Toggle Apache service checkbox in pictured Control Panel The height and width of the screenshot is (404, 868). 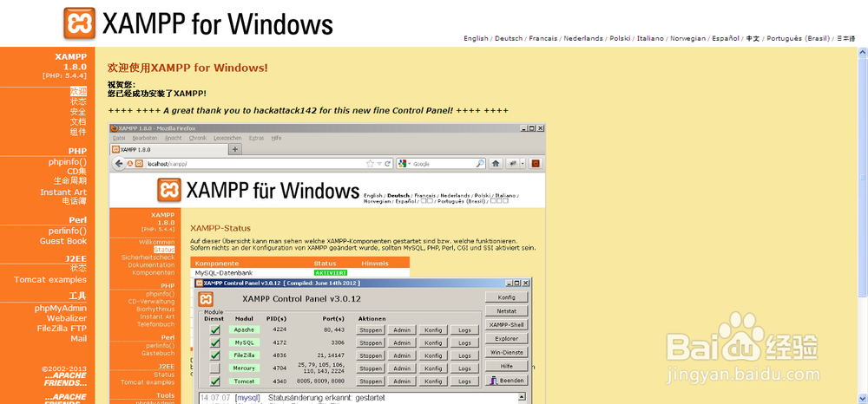(214, 330)
